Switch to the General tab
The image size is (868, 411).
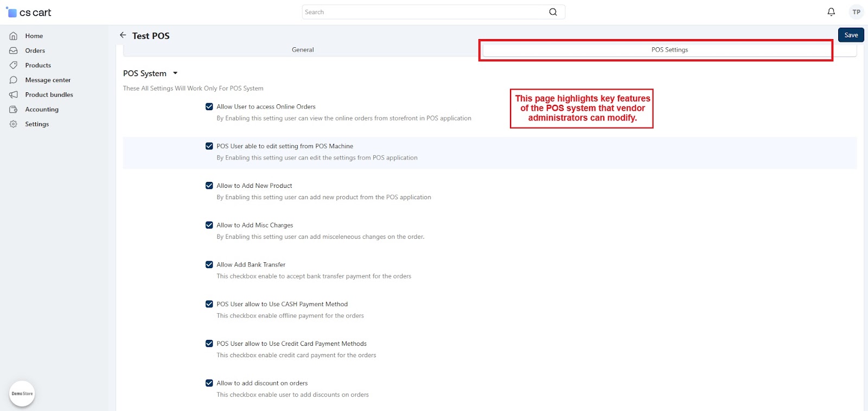coord(303,49)
